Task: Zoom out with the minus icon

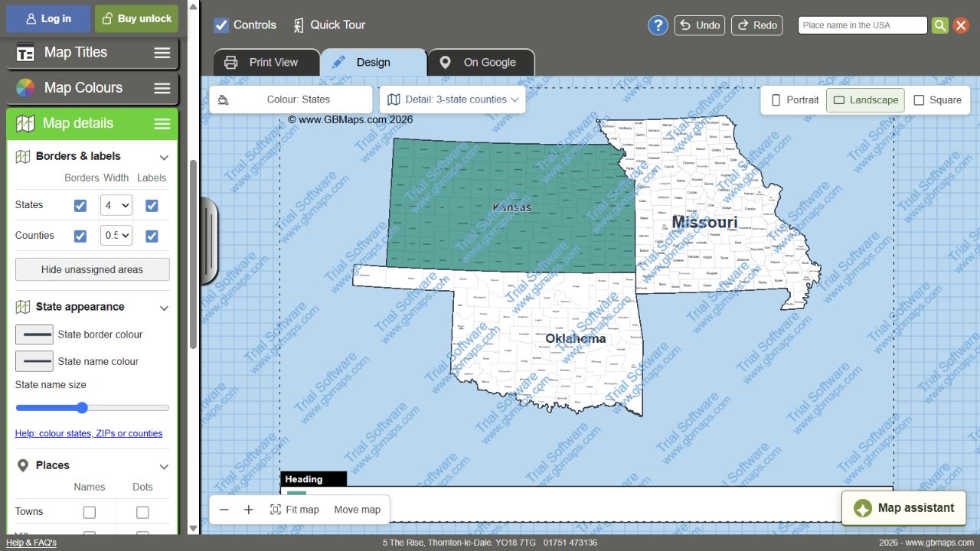Action: pyautogui.click(x=224, y=510)
